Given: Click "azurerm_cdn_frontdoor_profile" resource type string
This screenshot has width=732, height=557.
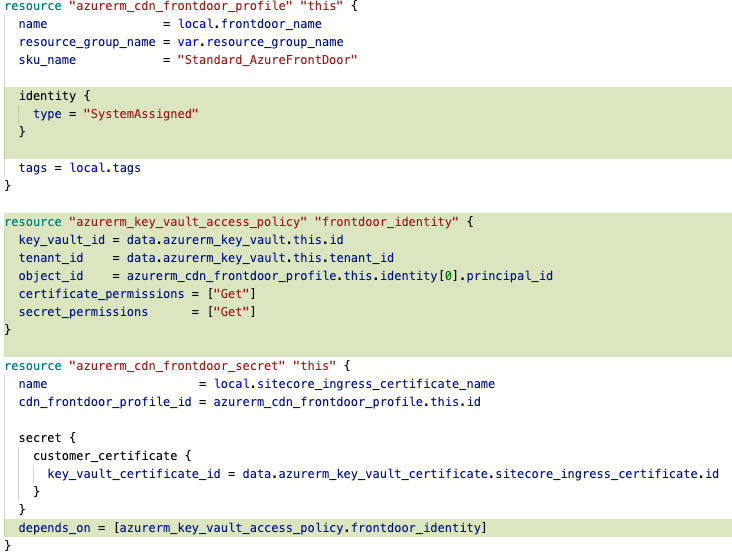Looking at the screenshot, I should click(180, 6).
